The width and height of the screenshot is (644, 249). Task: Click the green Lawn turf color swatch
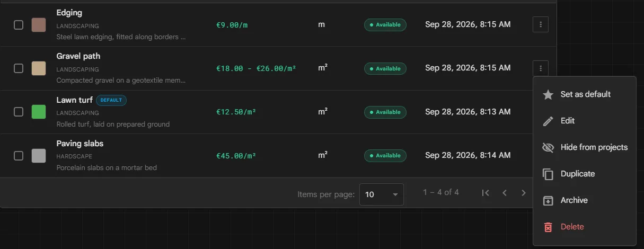coord(39,112)
